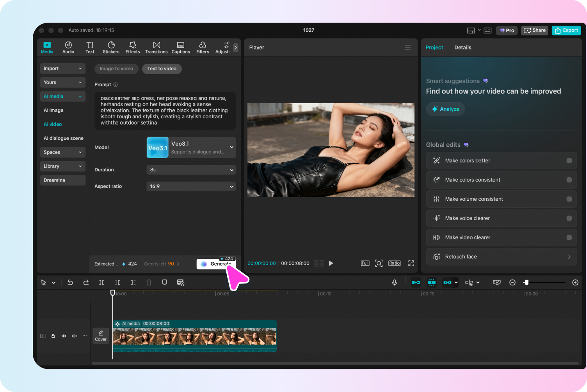
Task: Open the Details tab in the right panel
Action: point(463,47)
